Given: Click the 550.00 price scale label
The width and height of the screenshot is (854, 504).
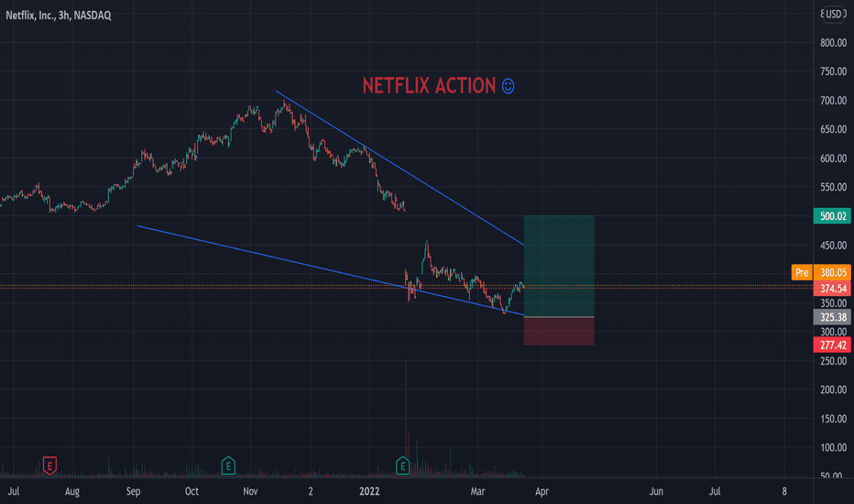Looking at the screenshot, I should pyautogui.click(x=833, y=187).
